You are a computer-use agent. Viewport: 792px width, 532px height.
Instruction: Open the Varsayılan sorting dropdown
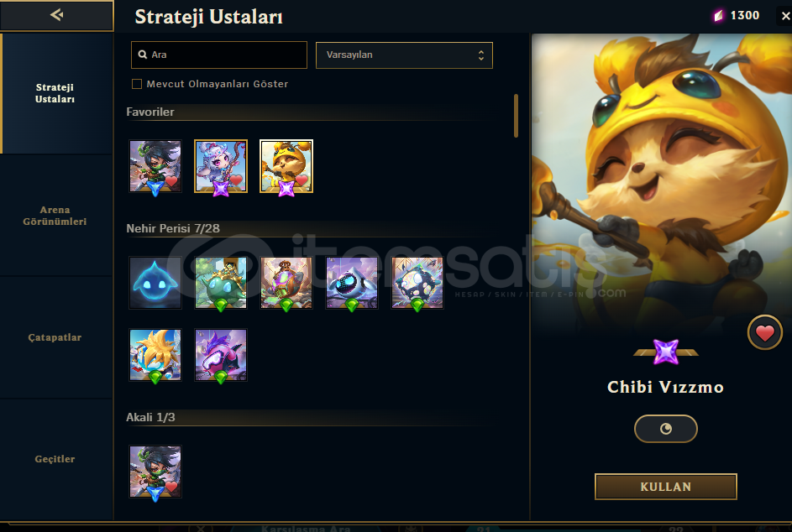(x=404, y=55)
